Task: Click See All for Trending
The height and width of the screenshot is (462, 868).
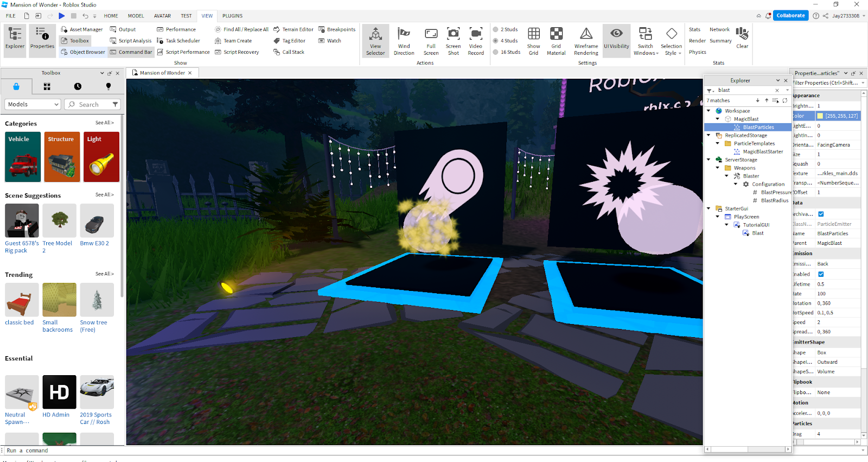Action: [x=105, y=274]
